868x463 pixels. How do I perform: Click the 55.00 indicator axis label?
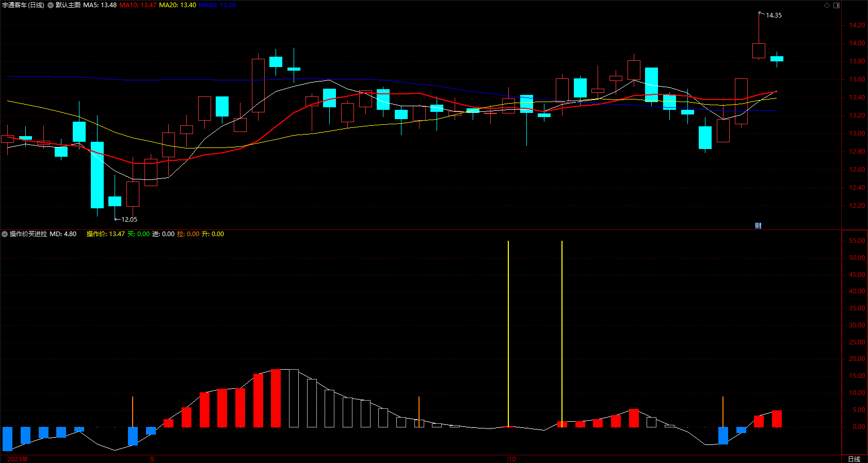click(857, 241)
